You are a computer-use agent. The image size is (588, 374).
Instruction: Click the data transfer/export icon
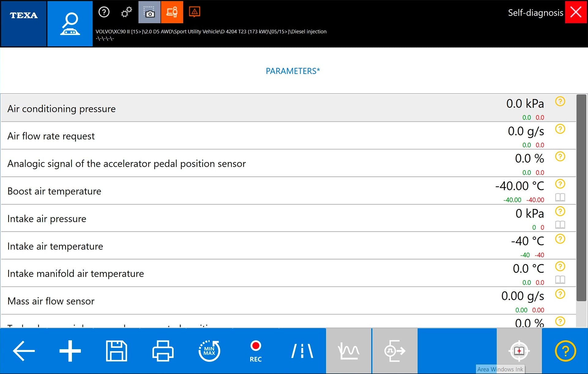click(394, 350)
